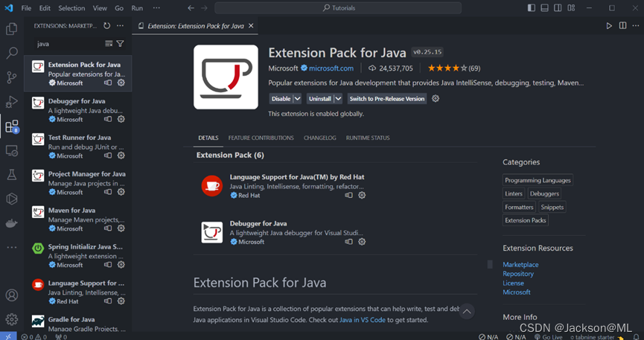Select the Linters category tag
Viewport: 644px width, 340px height.
pos(514,194)
